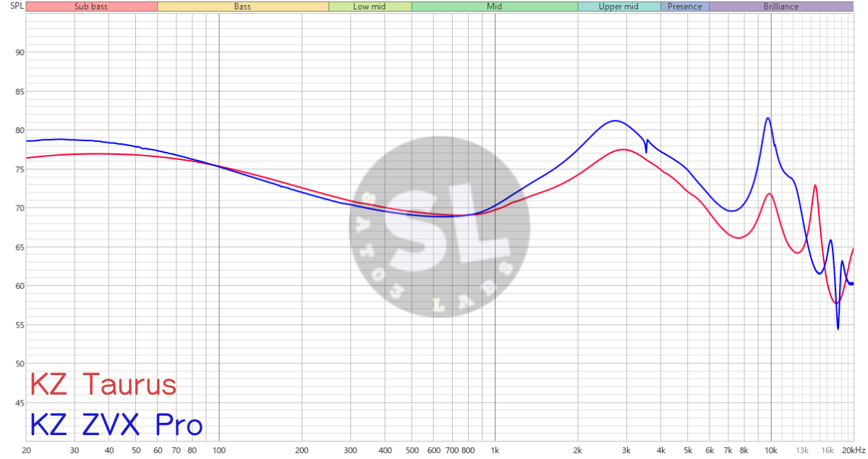Click the Low mid band label
This screenshot has height=459, width=868.
point(370,7)
